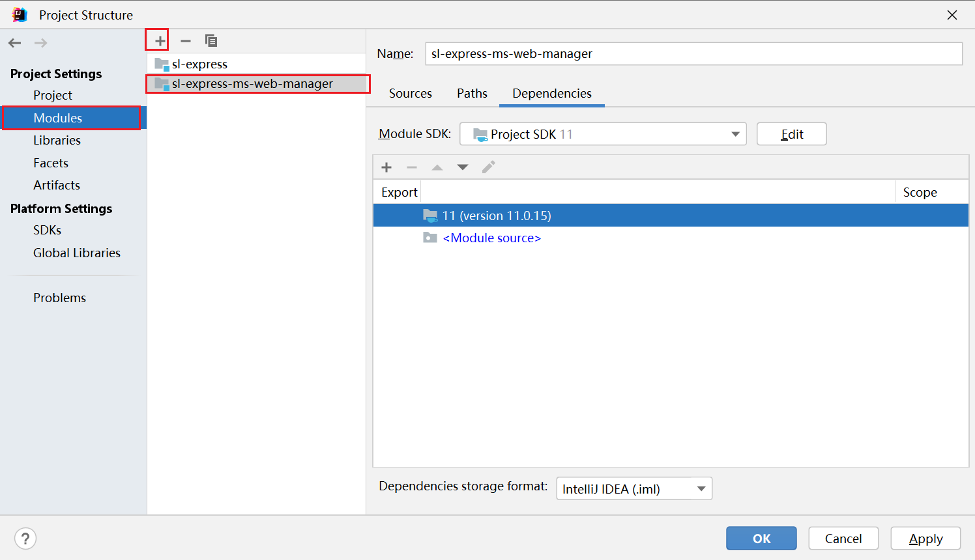The image size is (975, 560).
Task: Switch to the Sources tab
Action: point(410,94)
